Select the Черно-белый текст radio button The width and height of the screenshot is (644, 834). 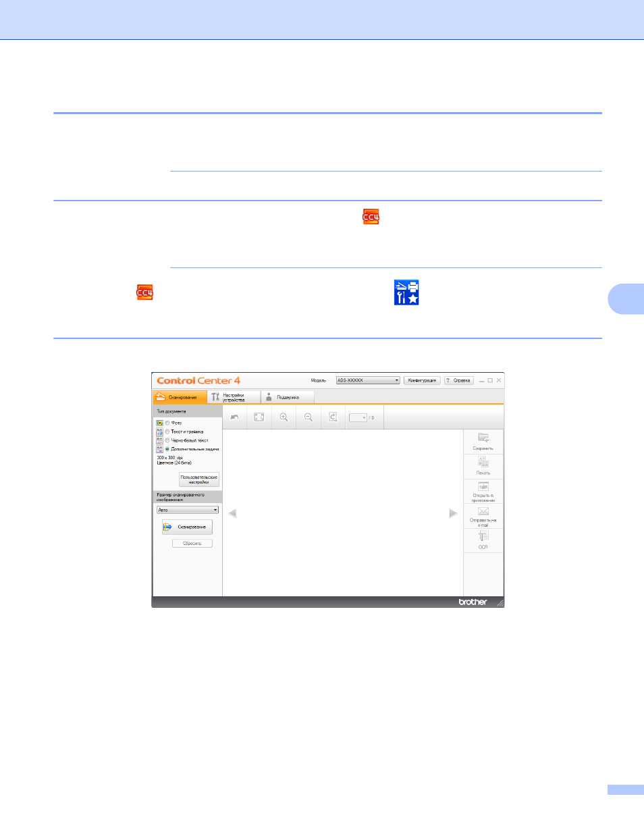point(167,440)
